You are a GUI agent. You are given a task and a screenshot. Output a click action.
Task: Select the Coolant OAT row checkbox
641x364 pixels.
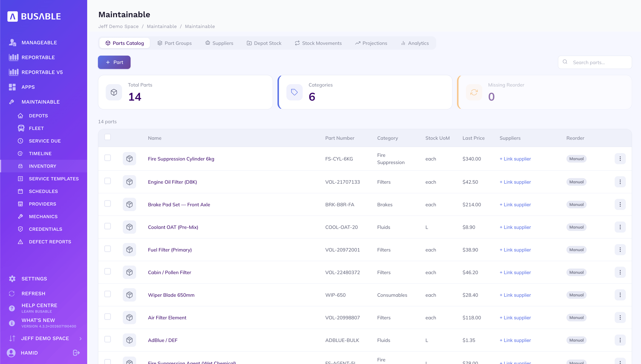(108, 226)
